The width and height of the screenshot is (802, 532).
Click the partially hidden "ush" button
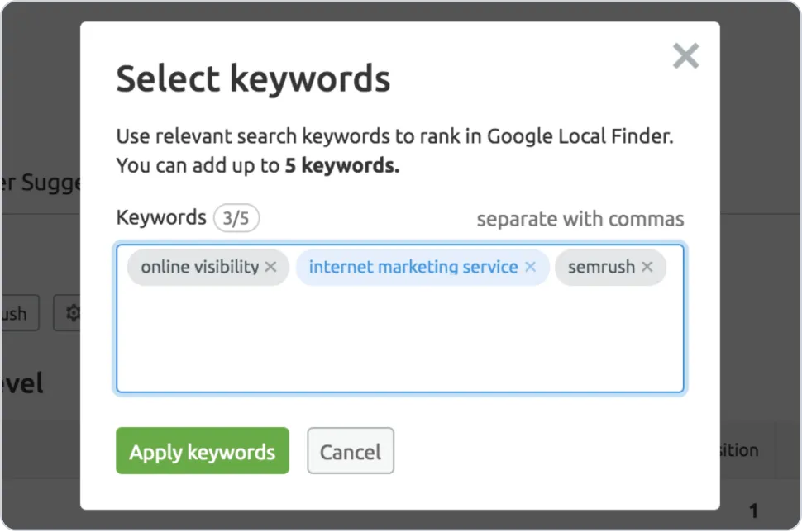point(20,313)
